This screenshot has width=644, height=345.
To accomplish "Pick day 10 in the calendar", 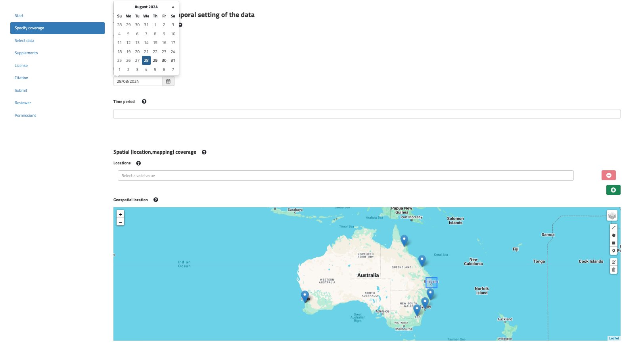I will click(173, 34).
